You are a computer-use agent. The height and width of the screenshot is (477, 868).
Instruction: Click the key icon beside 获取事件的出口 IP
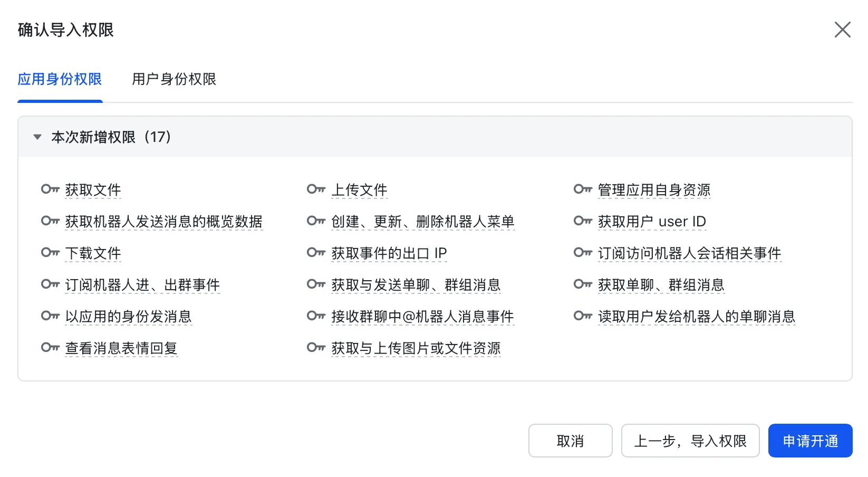tap(316, 253)
